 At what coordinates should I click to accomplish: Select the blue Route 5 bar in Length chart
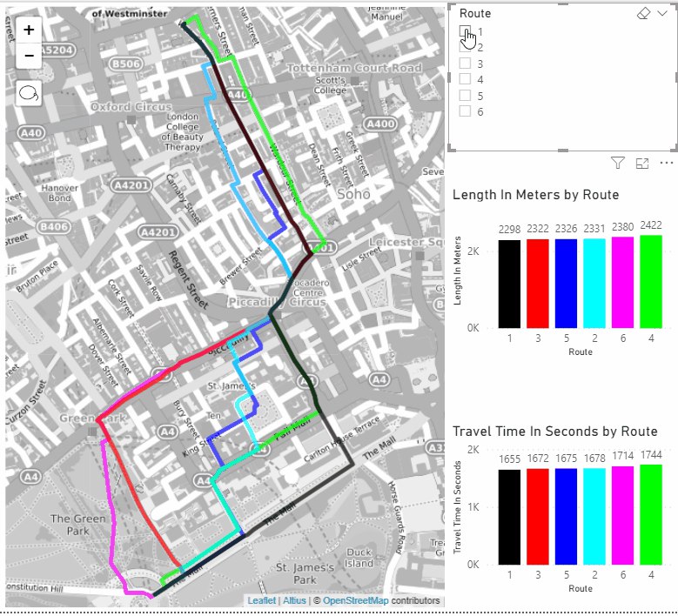point(566,284)
